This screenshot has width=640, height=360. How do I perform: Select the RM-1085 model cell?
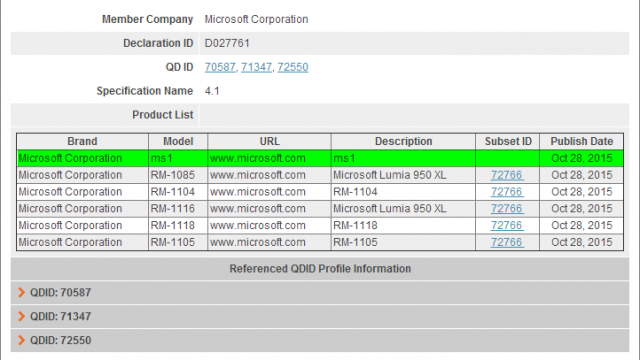(178, 175)
